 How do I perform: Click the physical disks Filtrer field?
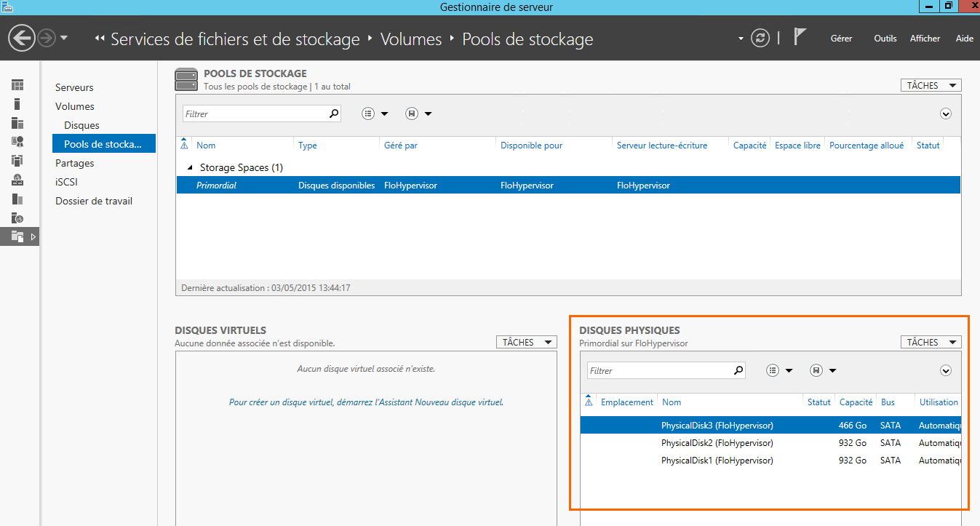click(658, 371)
